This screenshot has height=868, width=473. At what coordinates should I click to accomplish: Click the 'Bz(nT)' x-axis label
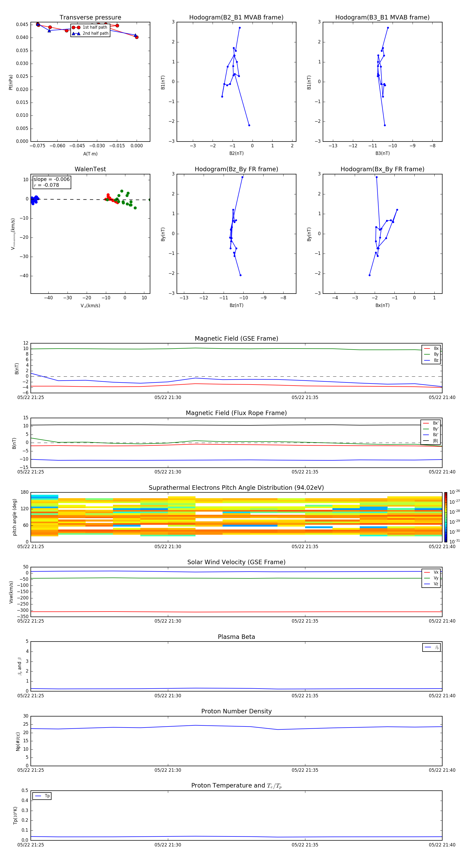tap(236, 305)
